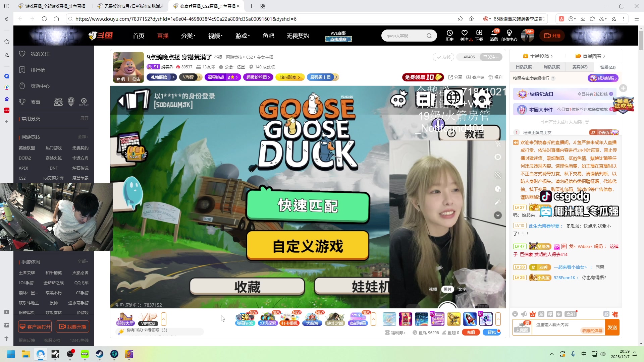Click the 粉 fan badge icon in chat toolbar
This screenshot has height=362, width=644.
541,314
